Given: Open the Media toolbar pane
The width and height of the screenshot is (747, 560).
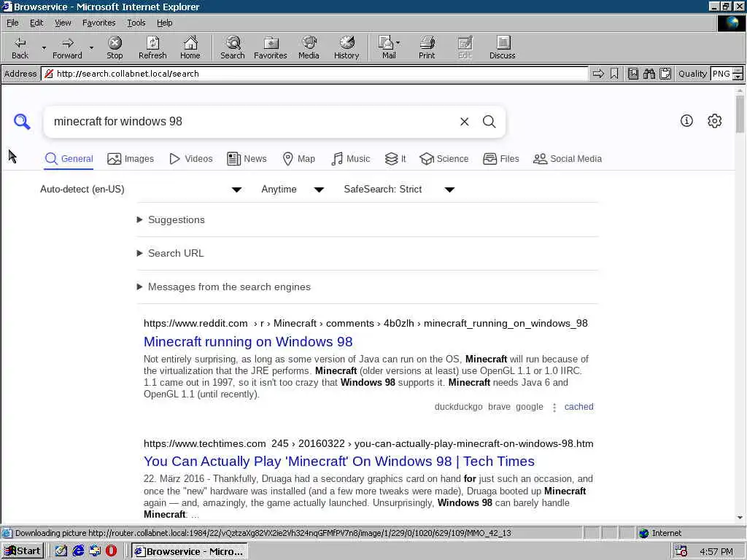Looking at the screenshot, I should click(309, 47).
